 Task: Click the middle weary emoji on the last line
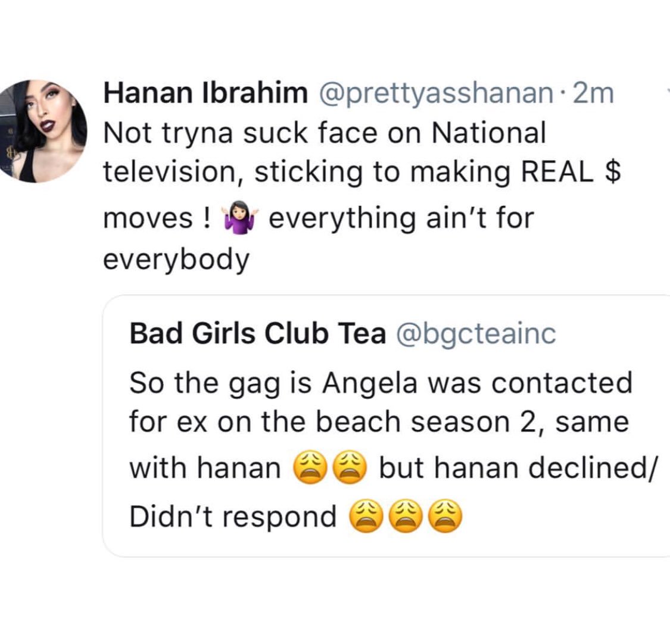[x=406, y=516]
